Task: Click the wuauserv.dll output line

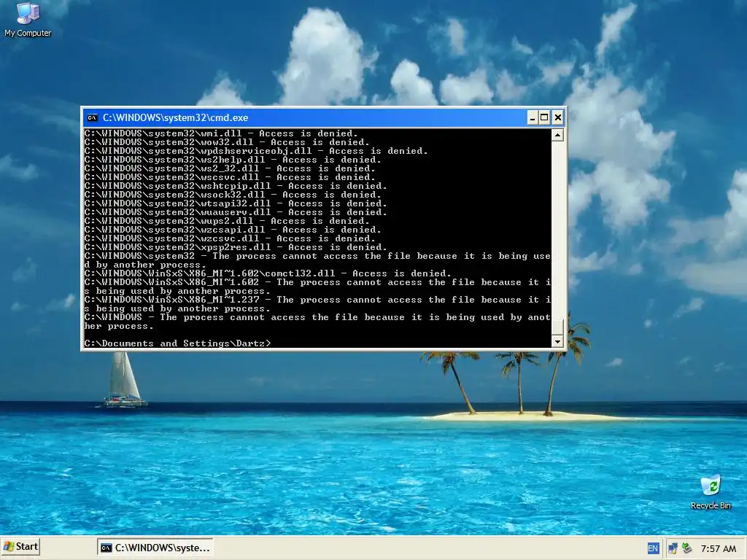Action: click(236, 212)
